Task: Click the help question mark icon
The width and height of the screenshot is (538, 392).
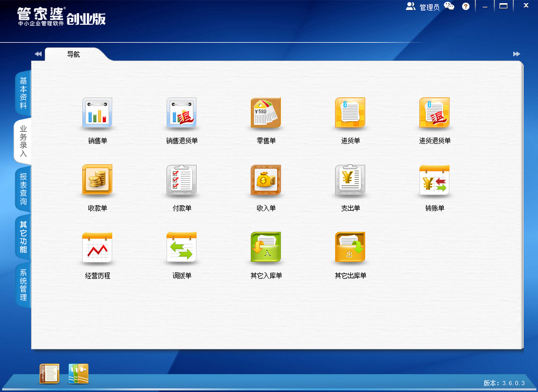Action: tap(466, 7)
